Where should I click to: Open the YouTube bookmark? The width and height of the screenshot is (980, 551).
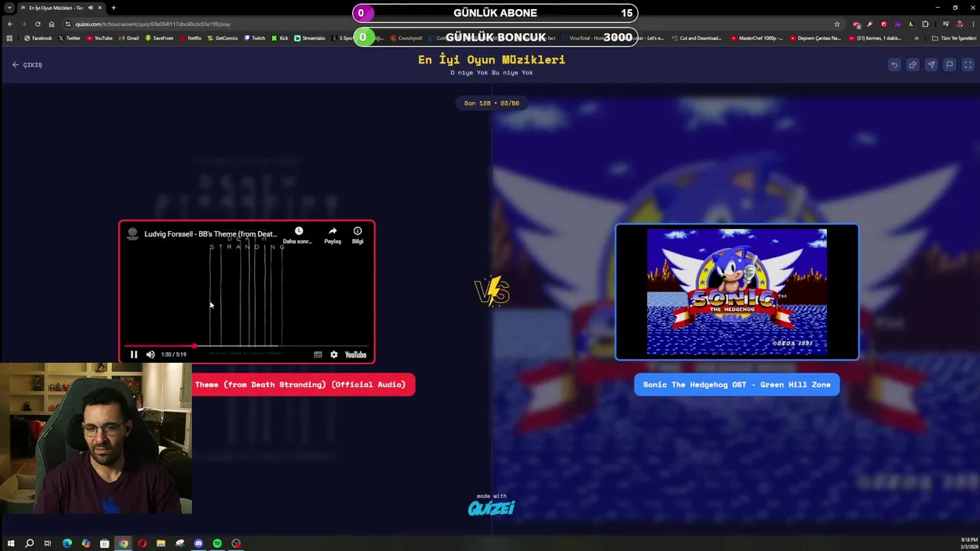[100, 38]
